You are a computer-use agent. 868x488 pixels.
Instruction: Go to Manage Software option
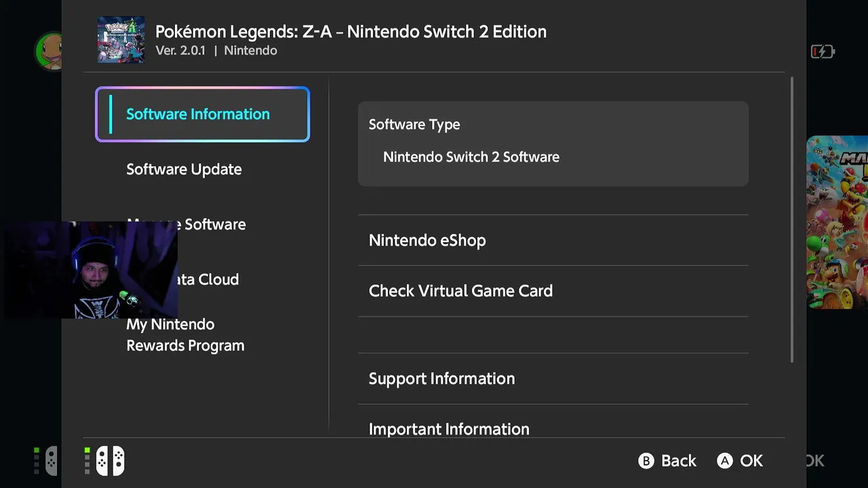pyautogui.click(x=214, y=224)
